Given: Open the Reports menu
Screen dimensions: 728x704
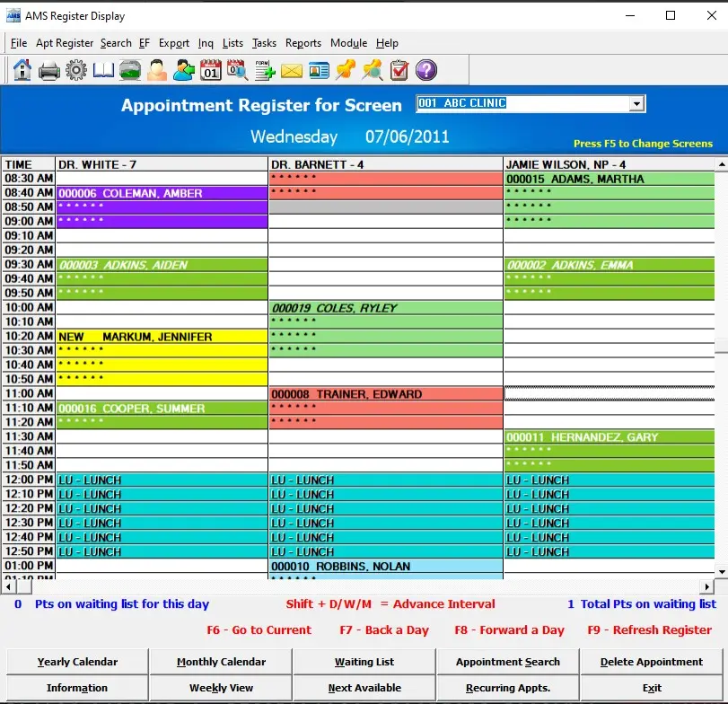Looking at the screenshot, I should pyautogui.click(x=303, y=43).
